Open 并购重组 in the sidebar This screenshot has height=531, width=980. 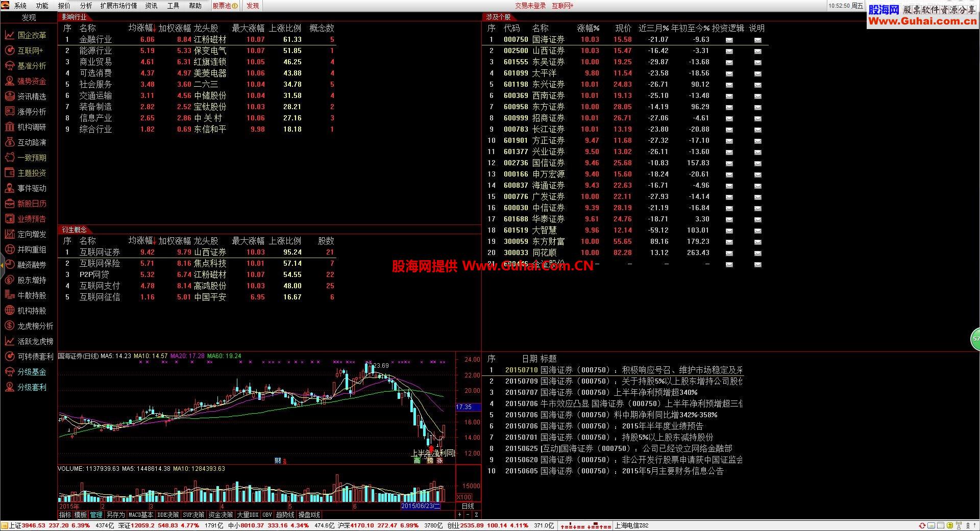(x=26, y=249)
